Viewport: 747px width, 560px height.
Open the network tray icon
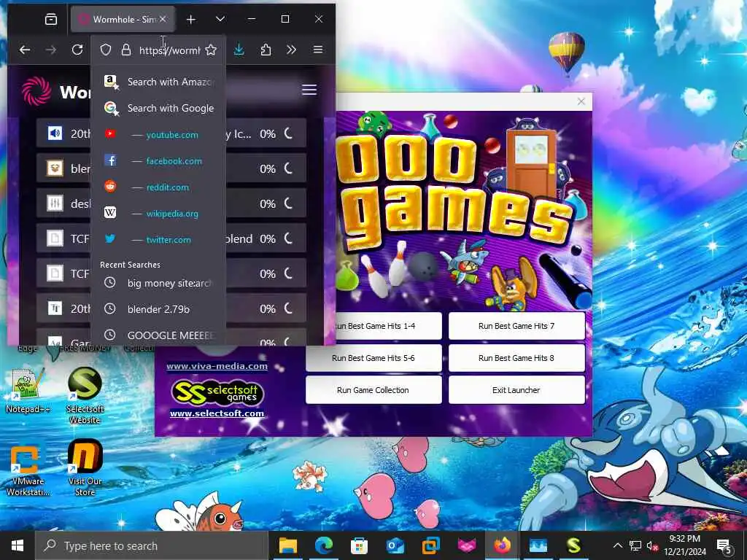(x=635, y=545)
